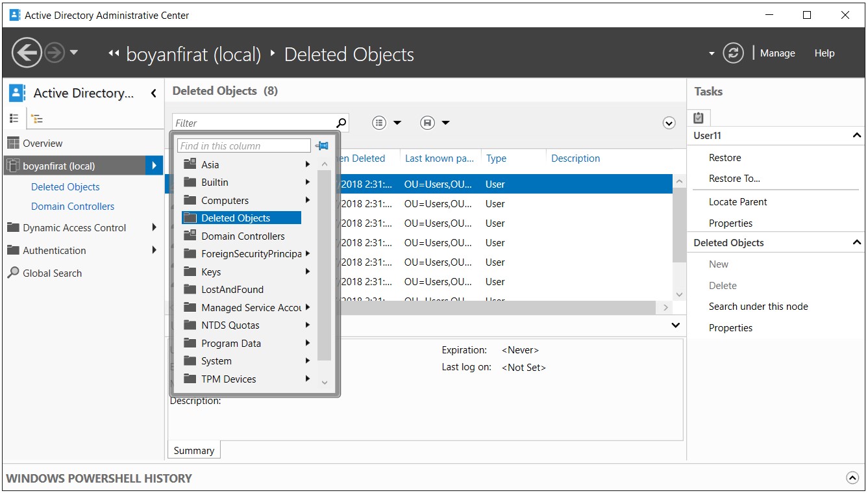This screenshot has height=493, width=868.
Task: Open Domain Controllers link in navigation
Action: coord(73,206)
